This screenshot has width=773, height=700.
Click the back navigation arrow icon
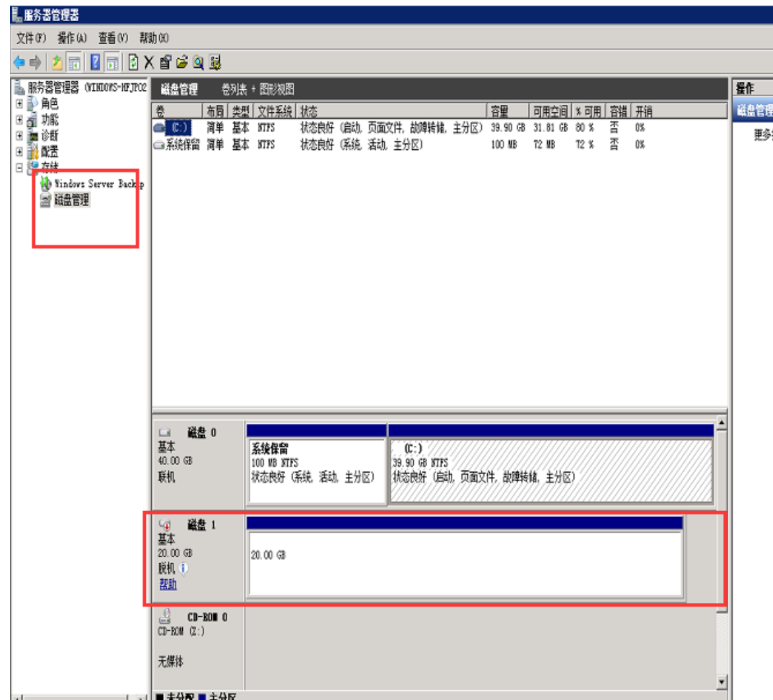tap(18, 61)
